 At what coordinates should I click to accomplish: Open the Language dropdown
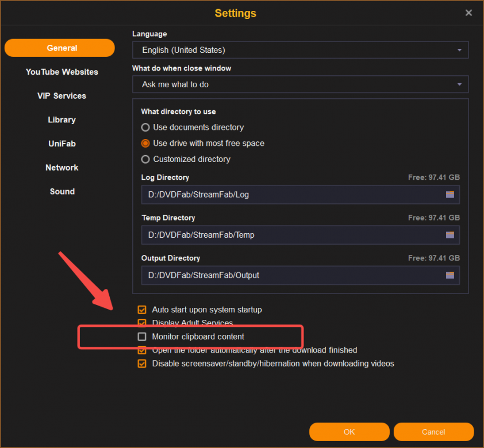300,50
